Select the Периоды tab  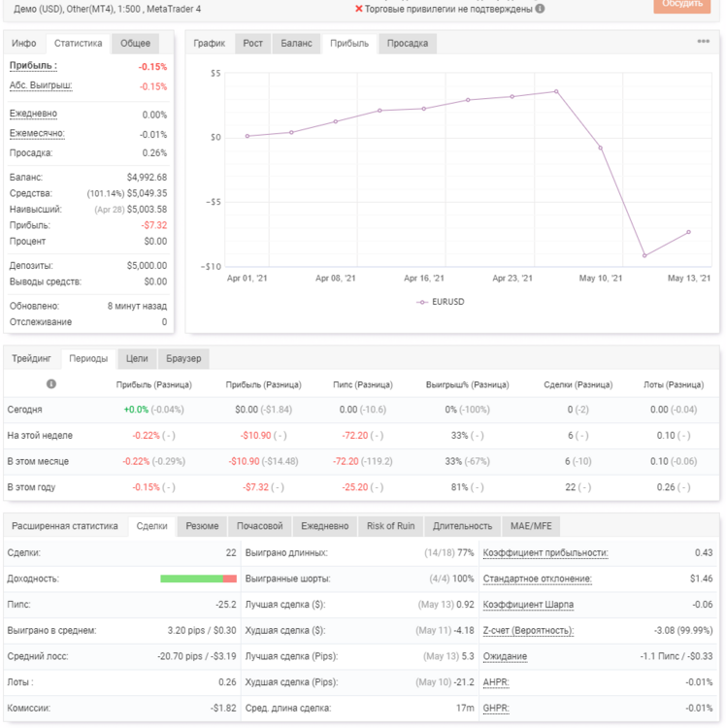click(88, 358)
